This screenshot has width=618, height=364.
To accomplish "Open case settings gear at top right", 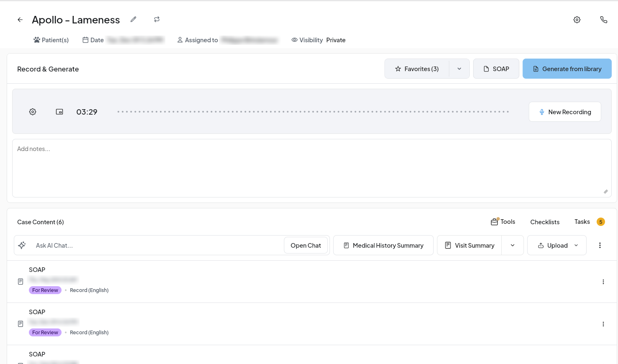I will [x=577, y=20].
